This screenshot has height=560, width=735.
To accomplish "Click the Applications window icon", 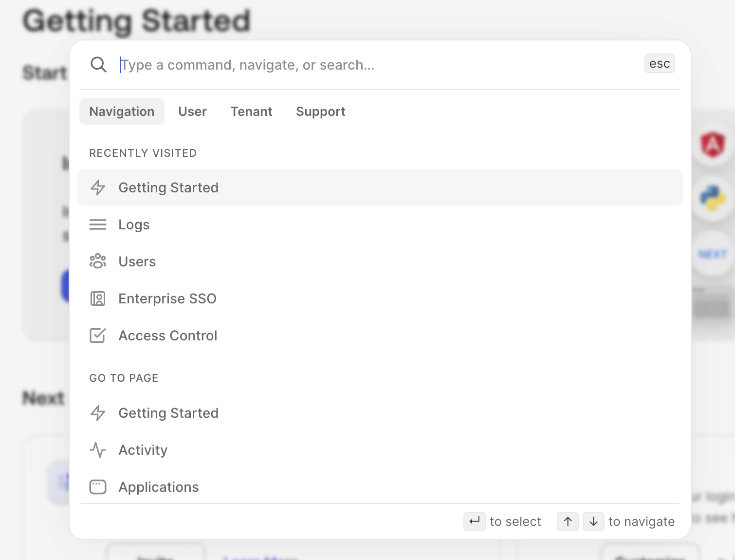I will pos(98,487).
